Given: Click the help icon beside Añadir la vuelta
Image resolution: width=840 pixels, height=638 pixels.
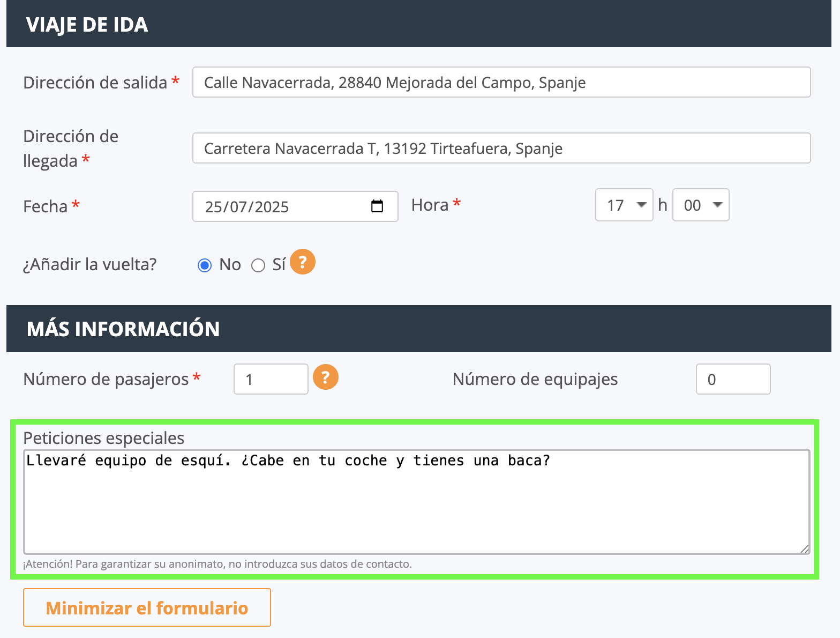Looking at the screenshot, I should tap(303, 262).
